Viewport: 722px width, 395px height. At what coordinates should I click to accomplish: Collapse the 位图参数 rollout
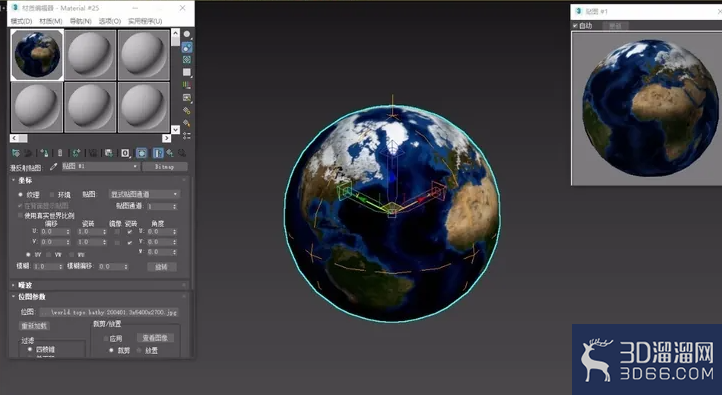click(x=31, y=297)
